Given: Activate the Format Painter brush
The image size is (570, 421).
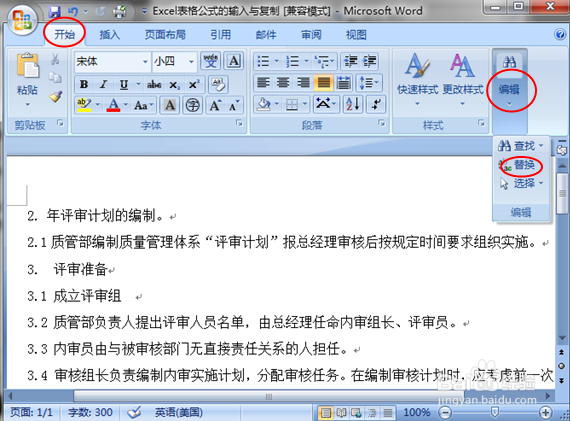Looking at the screenshot, I should 55,96.
